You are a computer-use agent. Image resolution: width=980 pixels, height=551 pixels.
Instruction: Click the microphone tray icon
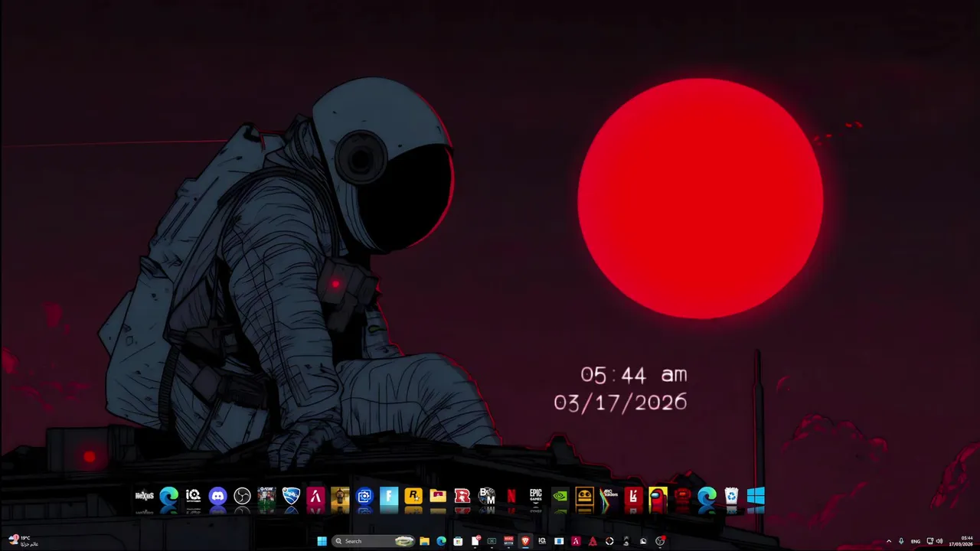901,541
